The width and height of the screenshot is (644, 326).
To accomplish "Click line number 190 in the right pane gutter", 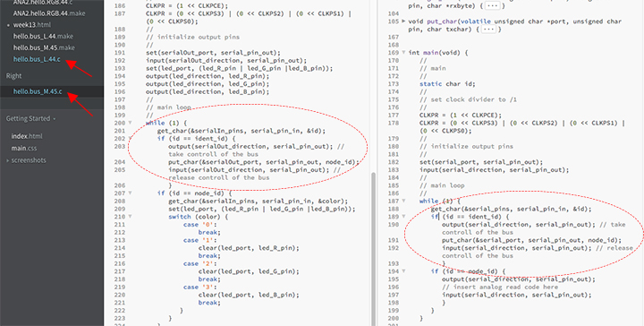I will (394, 225).
